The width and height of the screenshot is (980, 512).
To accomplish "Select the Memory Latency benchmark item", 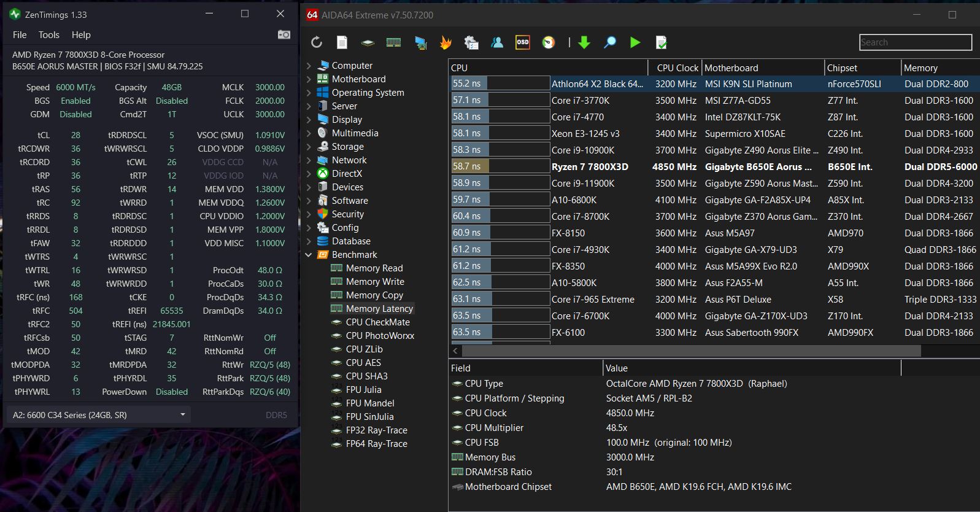I will tap(379, 309).
